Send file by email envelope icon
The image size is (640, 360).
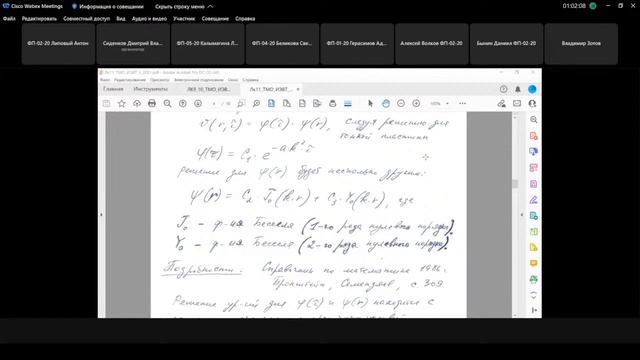coord(517,104)
